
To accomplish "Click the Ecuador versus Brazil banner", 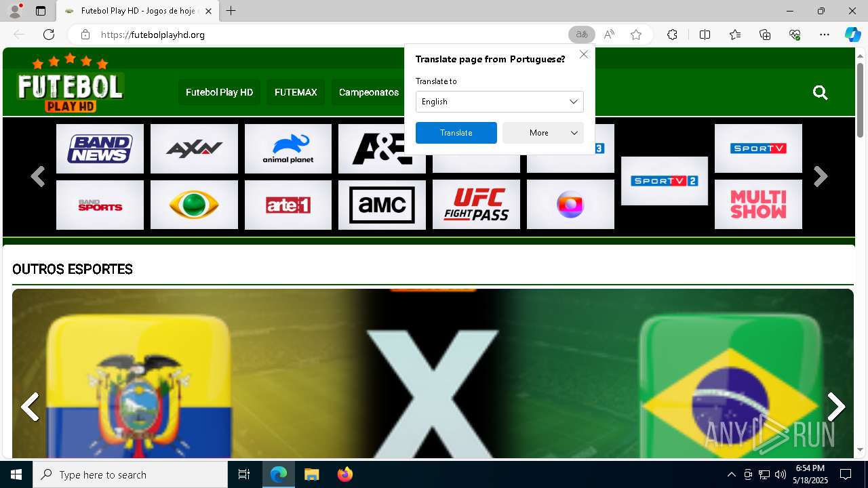I will [433, 373].
